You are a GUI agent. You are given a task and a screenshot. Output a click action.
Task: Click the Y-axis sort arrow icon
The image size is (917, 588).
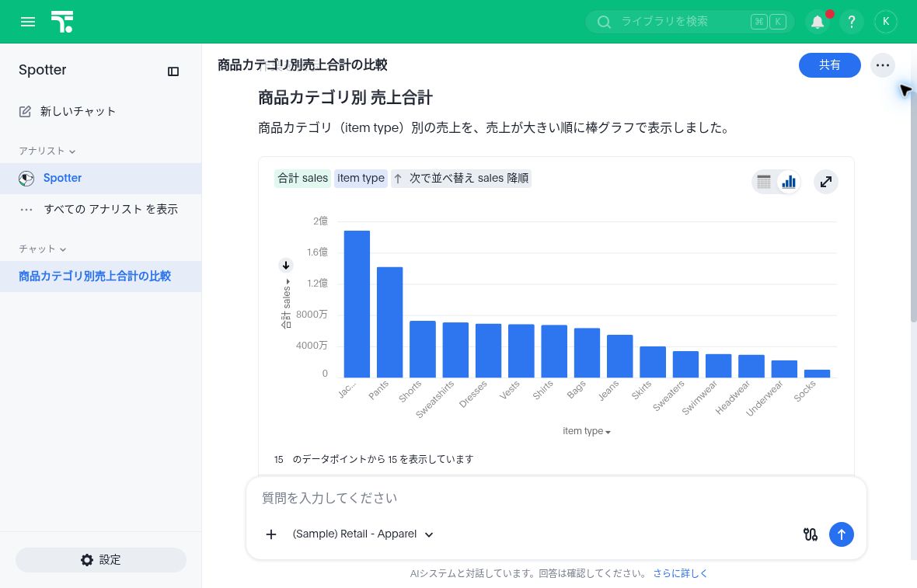click(x=285, y=266)
